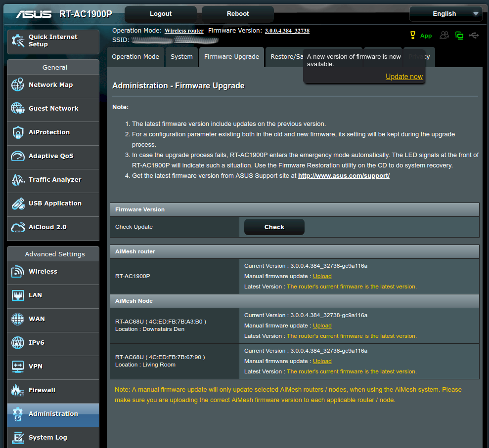Screen dimensions: 489x448
Task: Open Adaptive QoS menu label
Action: [51, 156]
